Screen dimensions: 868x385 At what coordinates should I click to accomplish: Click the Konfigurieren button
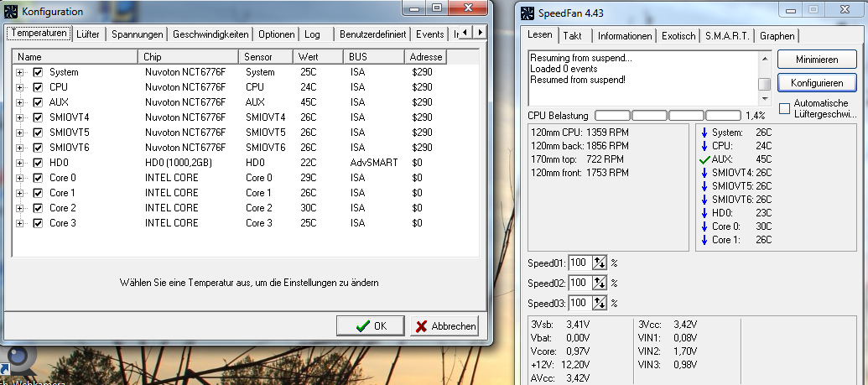pos(817,83)
